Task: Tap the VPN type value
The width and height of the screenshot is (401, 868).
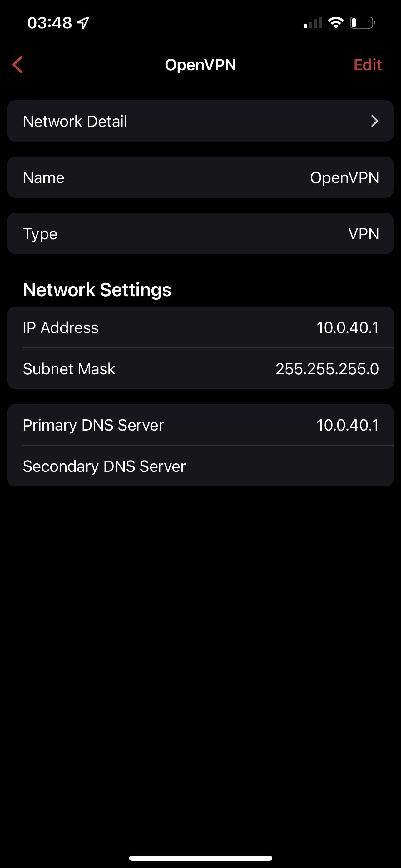Action: pyautogui.click(x=364, y=234)
